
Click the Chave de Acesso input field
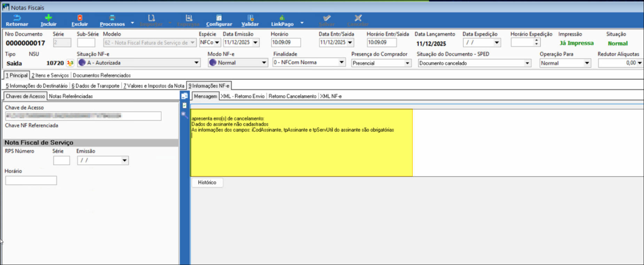(x=83, y=116)
